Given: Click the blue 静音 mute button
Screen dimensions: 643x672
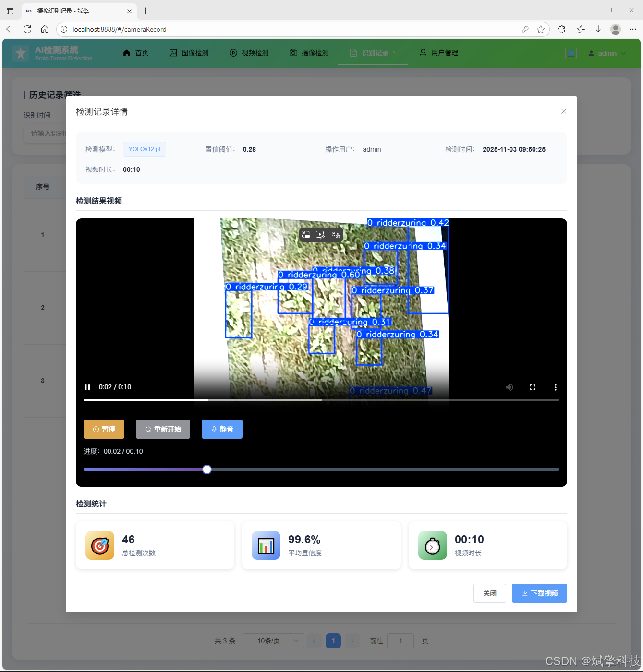Looking at the screenshot, I should (222, 429).
